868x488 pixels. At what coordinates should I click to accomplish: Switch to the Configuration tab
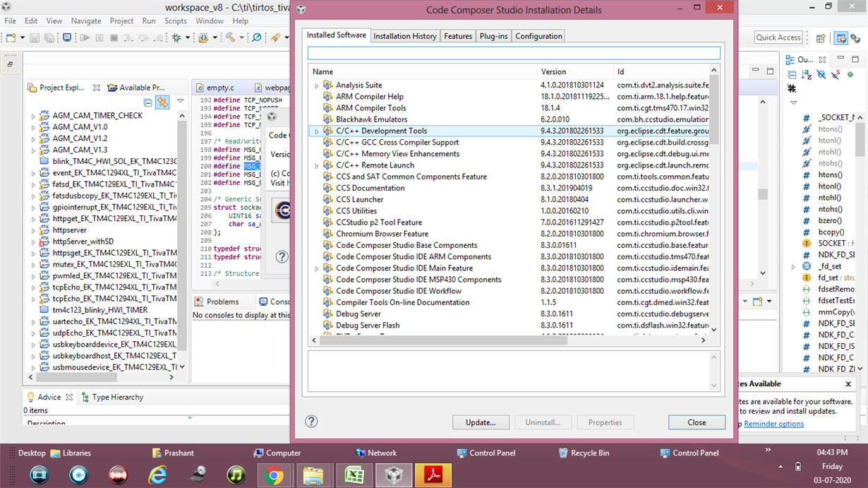tap(538, 36)
